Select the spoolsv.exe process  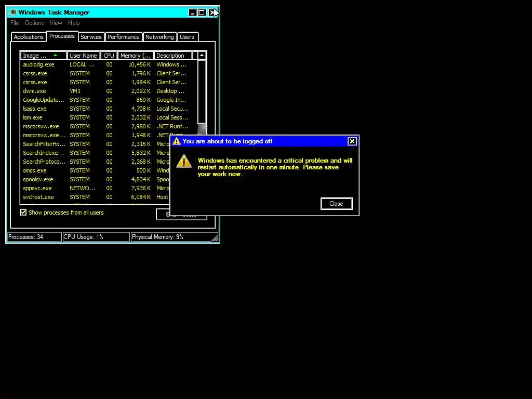95,179
